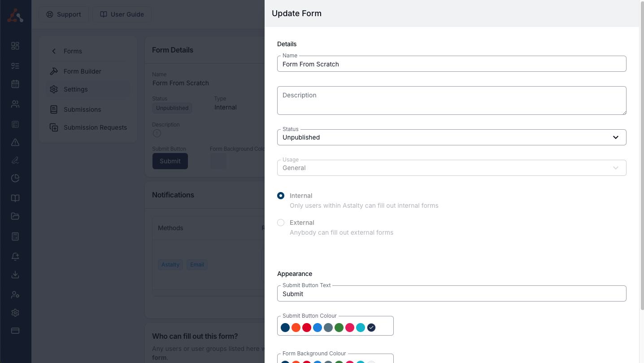Select the Internal radio button
Screen dimensions: 644x363
pyautogui.click(x=281, y=196)
